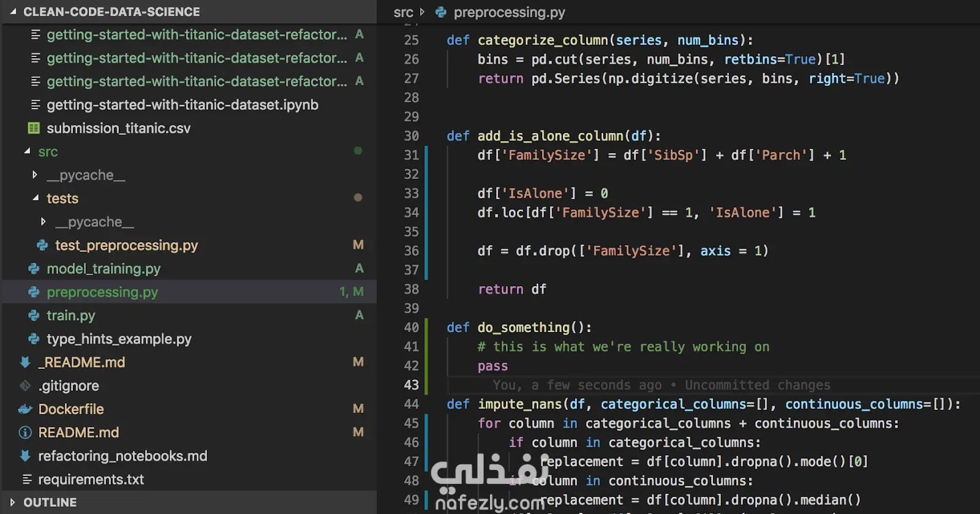The width and height of the screenshot is (980, 514).
Task: Collapse the src folder arrow
Action: pos(27,151)
